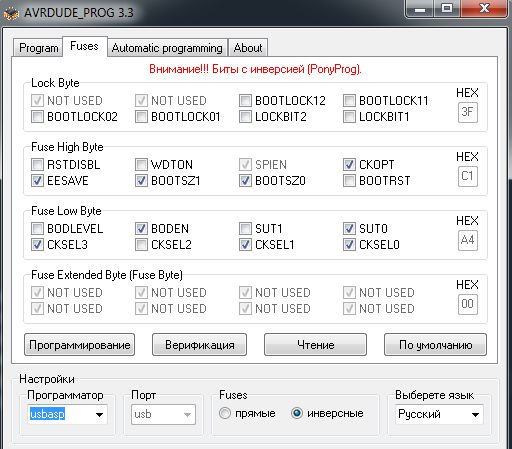Check the BOOTRST fuse
Image resolution: width=512 pixels, height=449 pixels.
click(349, 181)
